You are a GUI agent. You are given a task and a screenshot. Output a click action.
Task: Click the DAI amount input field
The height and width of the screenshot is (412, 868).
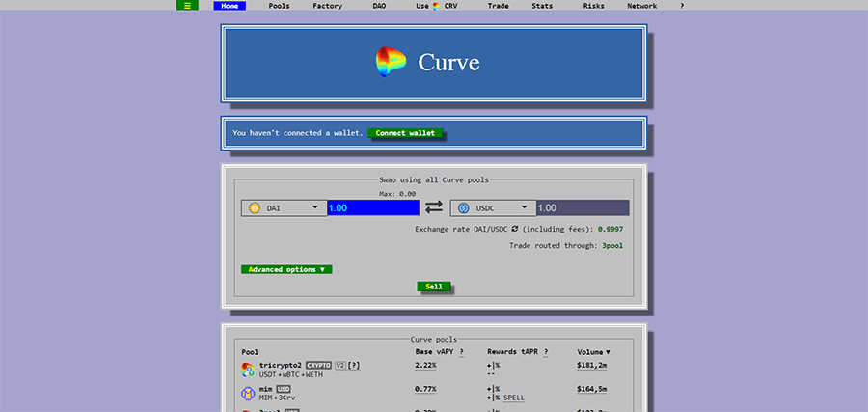(373, 208)
